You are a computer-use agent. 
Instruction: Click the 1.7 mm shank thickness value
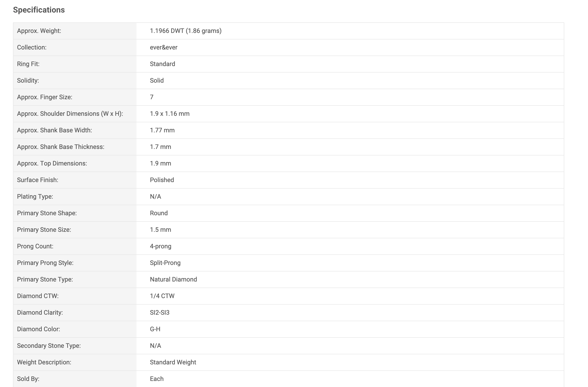(160, 147)
